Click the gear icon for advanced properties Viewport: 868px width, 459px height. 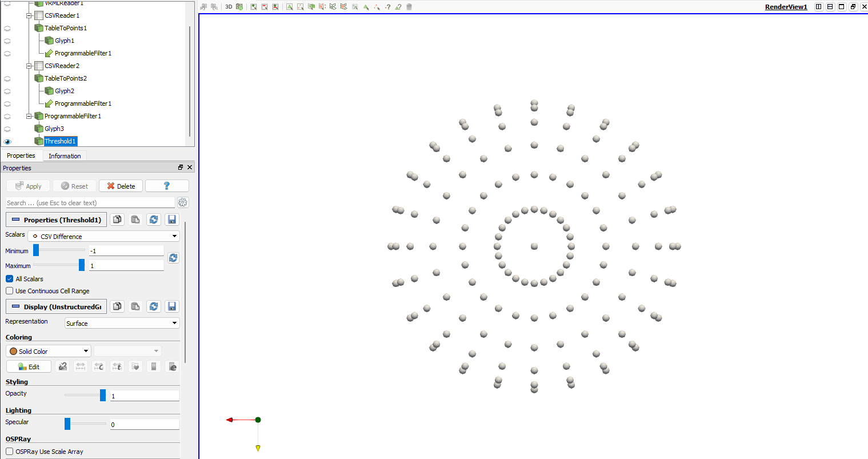click(183, 202)
